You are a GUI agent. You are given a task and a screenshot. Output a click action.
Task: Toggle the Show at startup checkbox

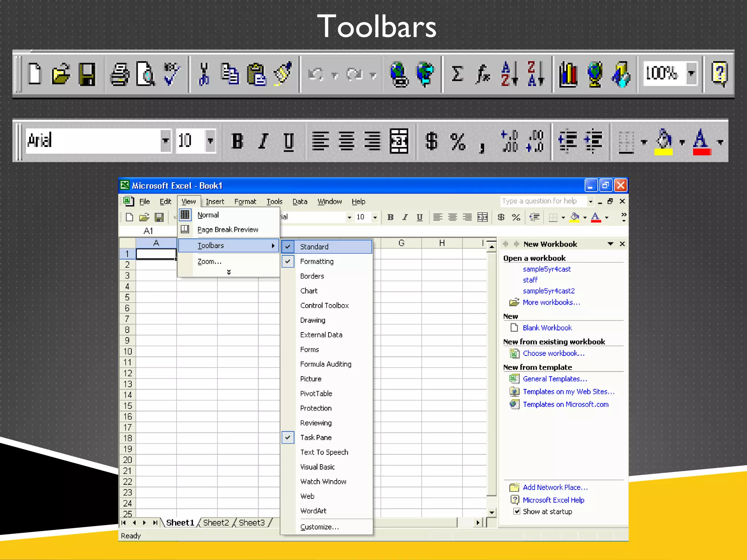(516, 511)
